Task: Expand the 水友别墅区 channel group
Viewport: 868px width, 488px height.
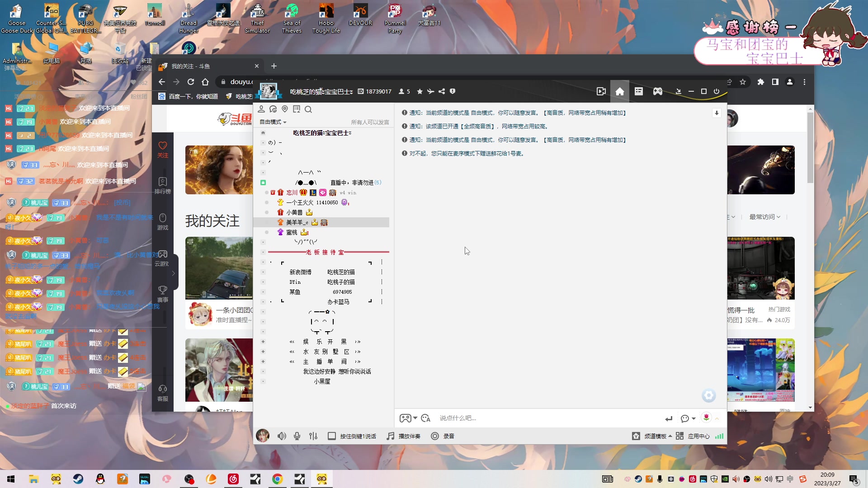Action: [x=263, y=352]
